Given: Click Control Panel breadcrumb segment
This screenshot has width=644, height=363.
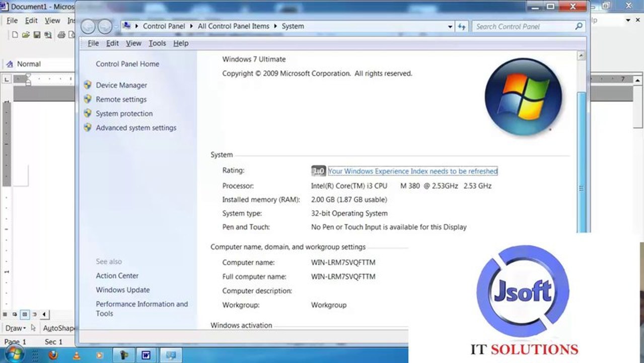Looking at the screenshot, I should 164,26.
